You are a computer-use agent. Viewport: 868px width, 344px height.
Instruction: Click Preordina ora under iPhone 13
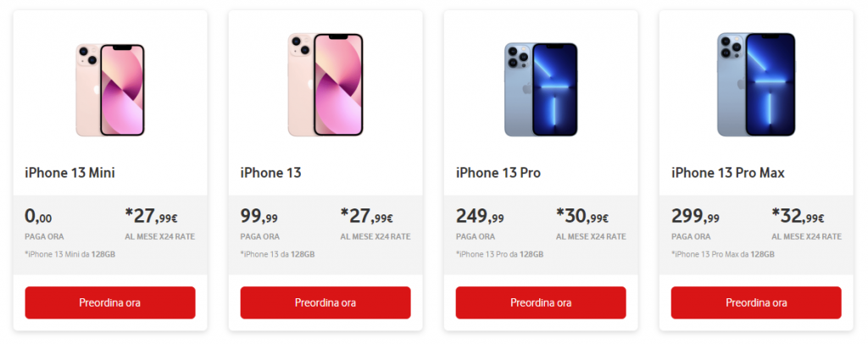pos(325,302)
